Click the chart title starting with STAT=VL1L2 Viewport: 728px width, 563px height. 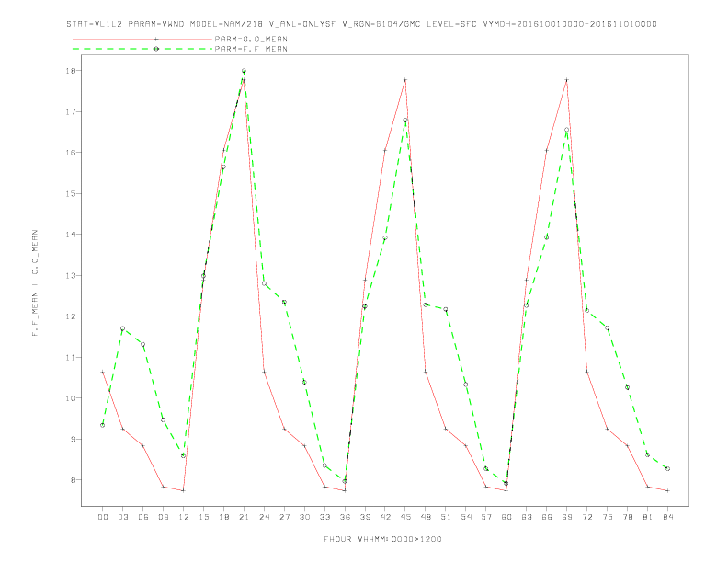[361, 24]
